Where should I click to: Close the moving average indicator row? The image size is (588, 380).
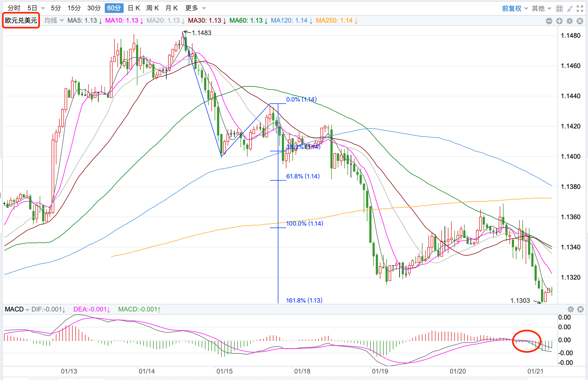pyautogui.click(x=580, y=21)
